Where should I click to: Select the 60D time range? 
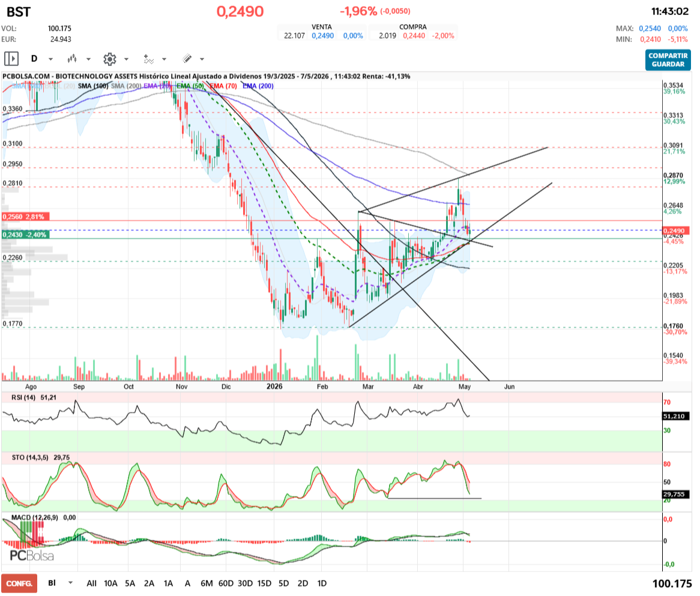tap(226, 583)
